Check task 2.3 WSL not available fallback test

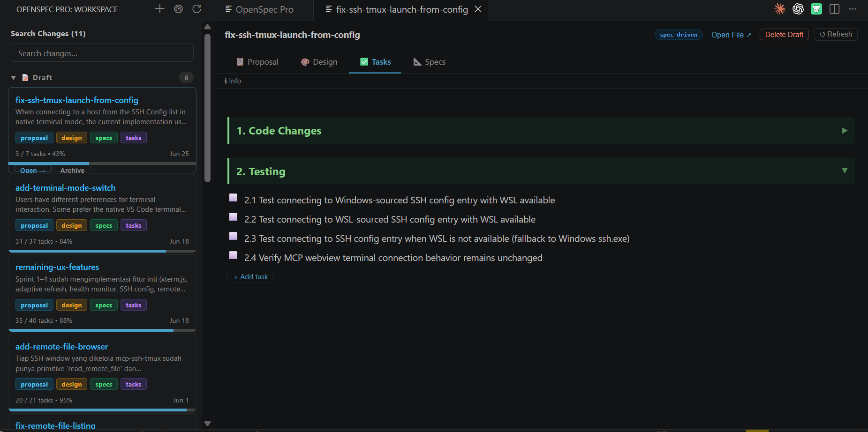click(233, 236)
